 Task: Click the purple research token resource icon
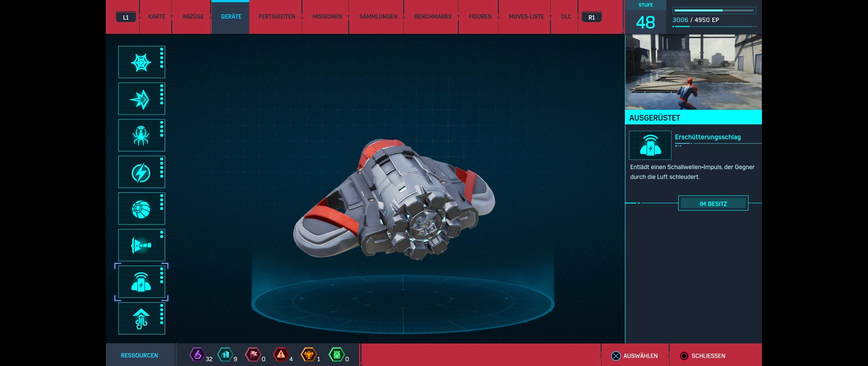(197, 355)
